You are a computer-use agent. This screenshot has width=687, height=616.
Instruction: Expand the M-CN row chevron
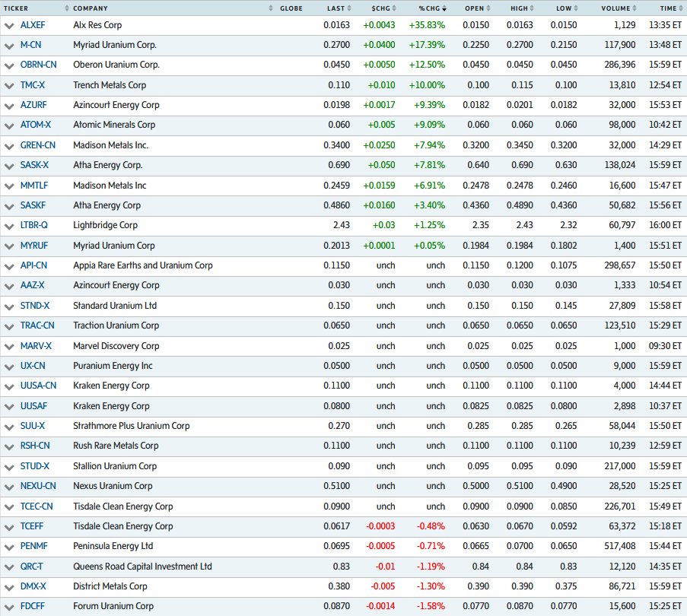point(9,46)
